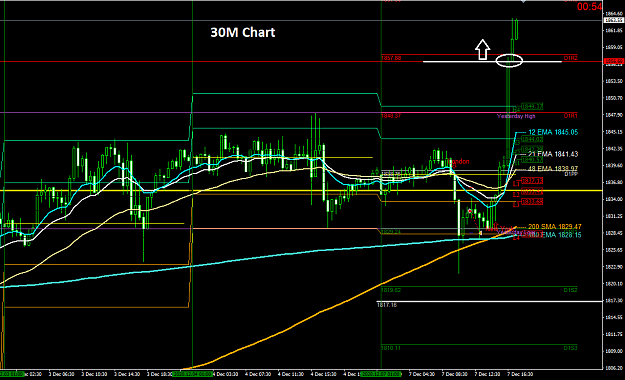Click the 1850.70 price axis label
This screenshot has width=625, height=380.
tap(614, 98)
